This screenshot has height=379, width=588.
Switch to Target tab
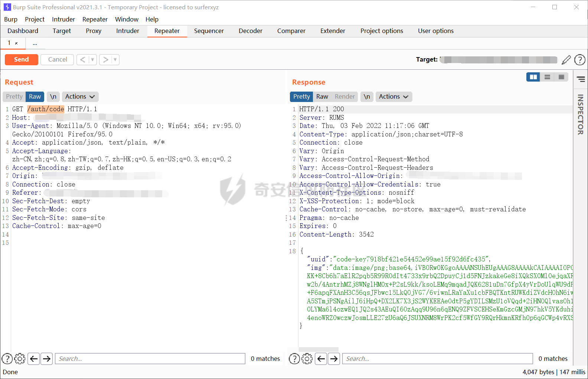[x=62, y=31]
